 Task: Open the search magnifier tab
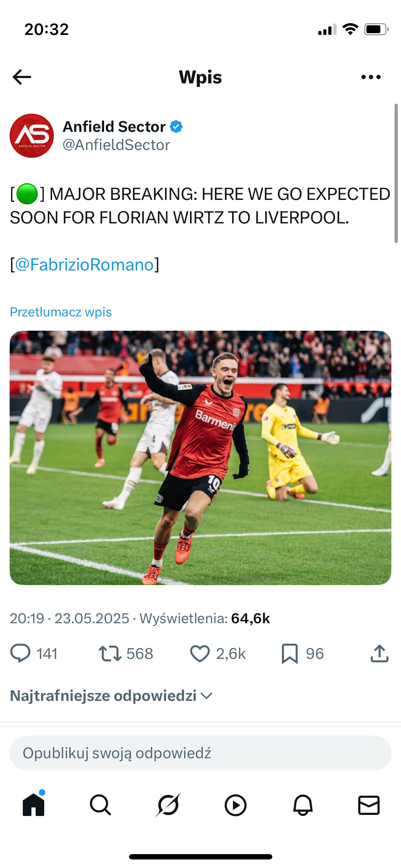point(101,805)
